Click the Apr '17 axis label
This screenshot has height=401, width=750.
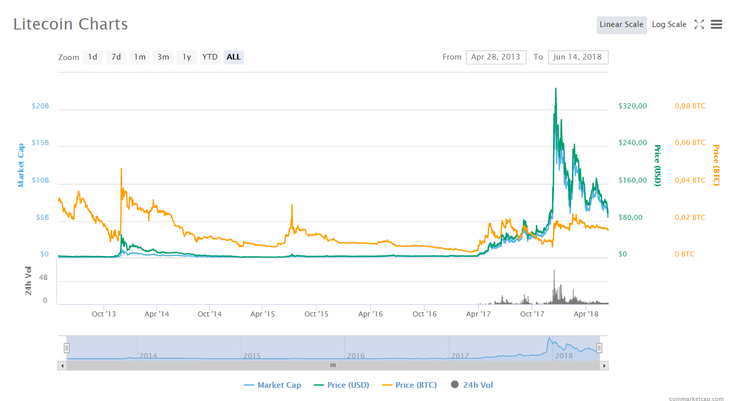pyautogui.click(x=478, y=314)
